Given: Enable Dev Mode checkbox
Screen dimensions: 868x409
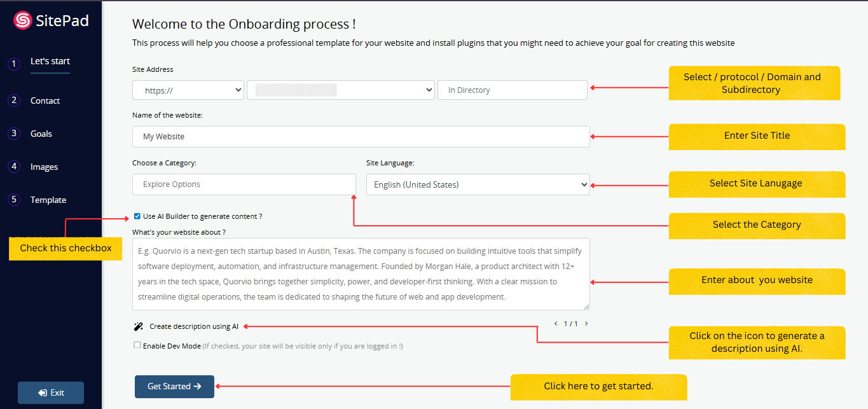Looking at the screenshot, I should pyautogui.click(x=137, y=345).
